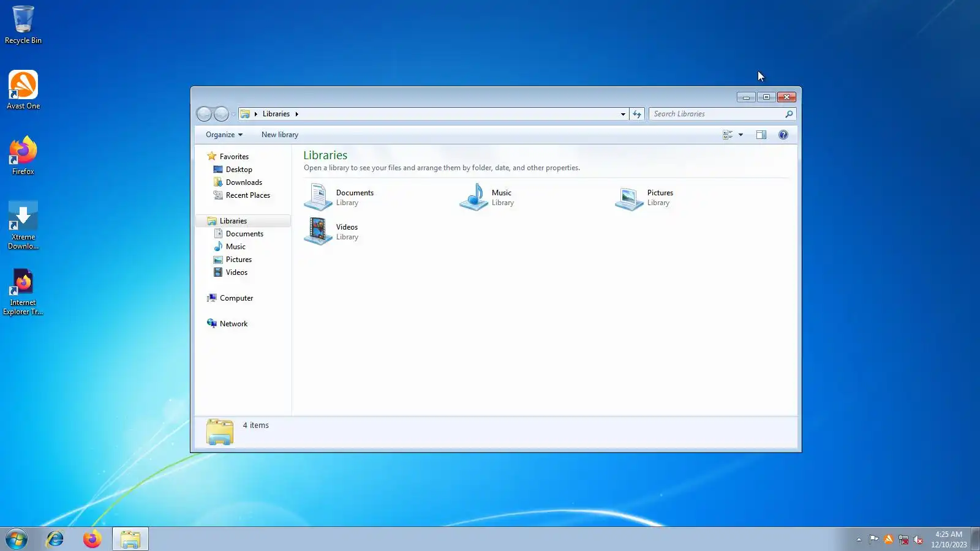Select Libraries node in navigation pane
980x551 pixels.
pyautogui.click(x=233, y=221)
